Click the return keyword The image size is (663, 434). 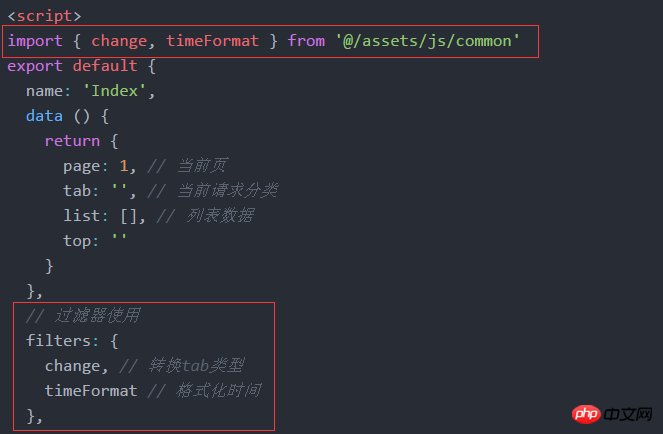point(72,141)
